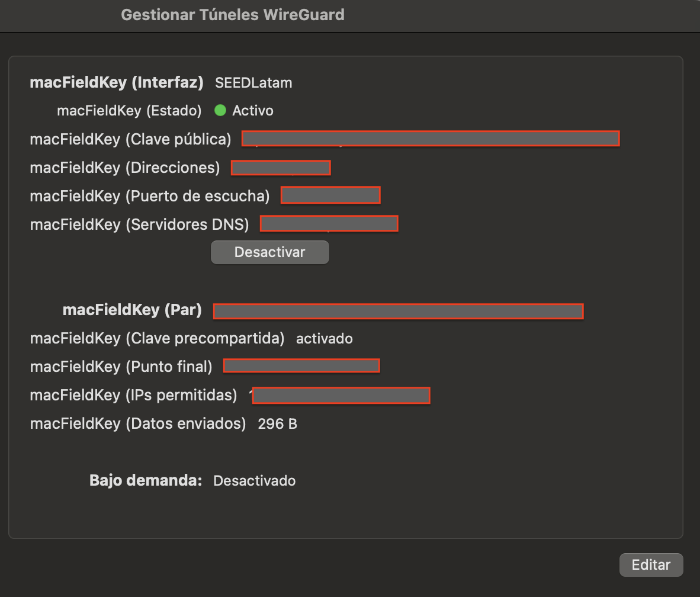Click the redacted Puerto de escucha value

point(330,195)
